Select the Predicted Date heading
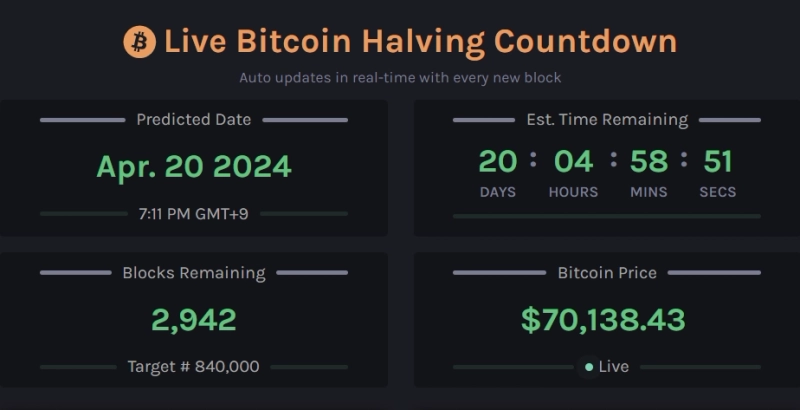The width and height of the screenshot is (800, 410). coord(194,120)
